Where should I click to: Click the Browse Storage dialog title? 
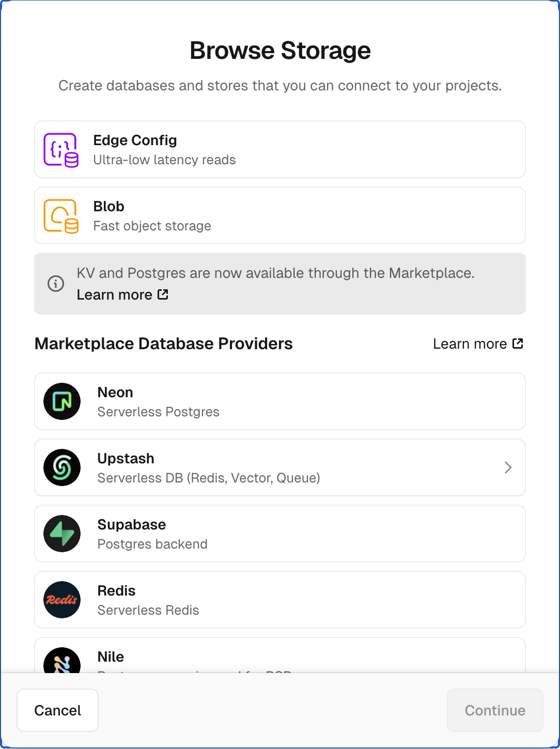[x=280, y=51]
